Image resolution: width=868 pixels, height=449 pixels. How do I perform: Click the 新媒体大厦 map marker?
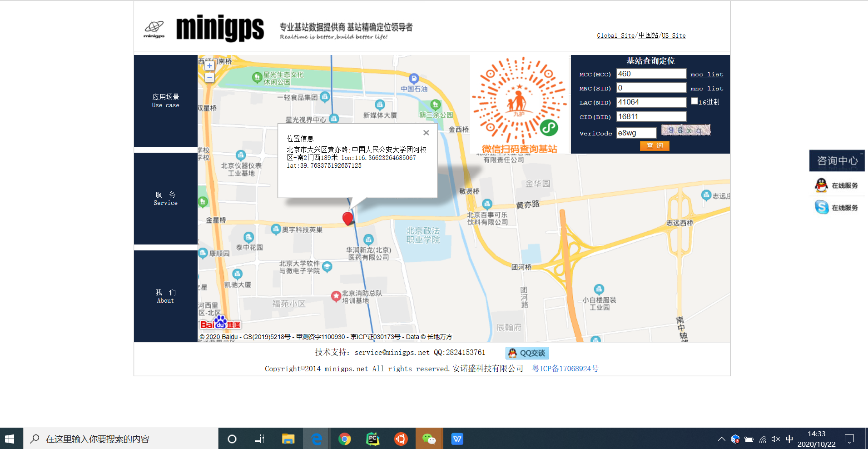(x=380, y=105)
